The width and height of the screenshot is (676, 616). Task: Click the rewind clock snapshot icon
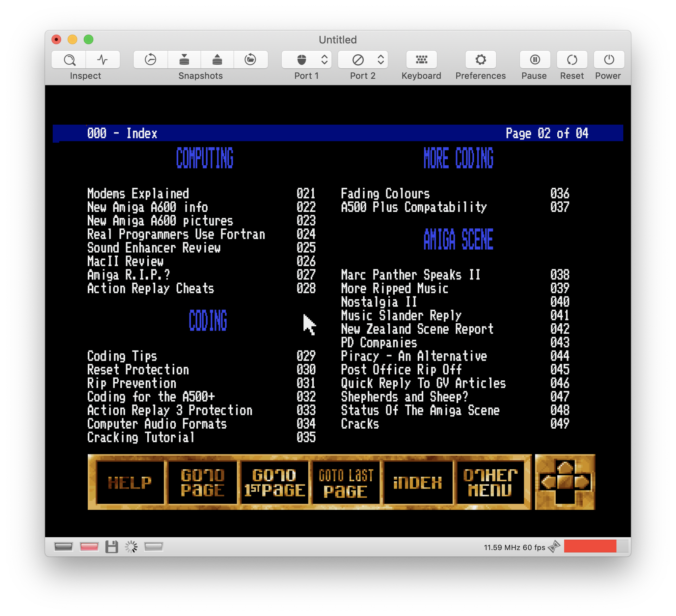[150, 60]
